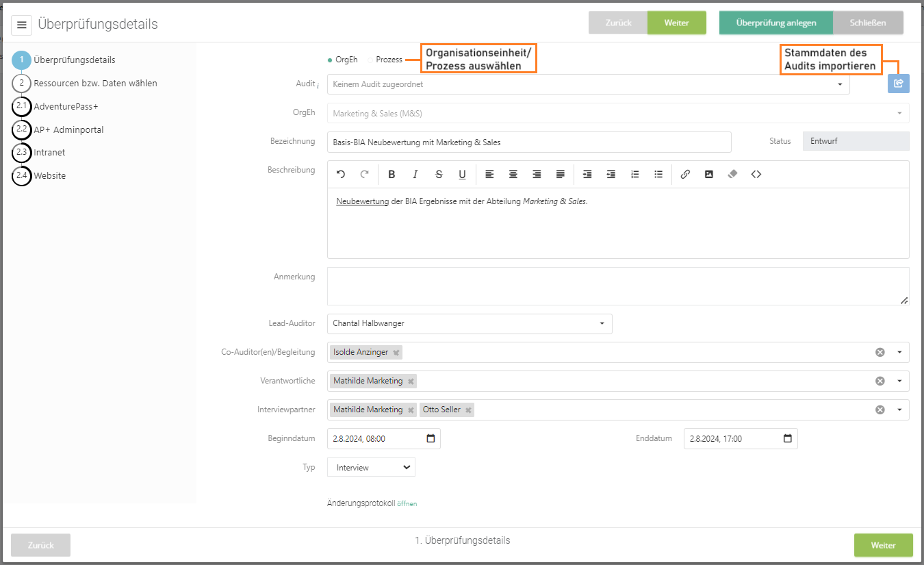Viewport: 924px width, 565px height.
Task: Select the Prozess radio option
Action: [371, 60]
